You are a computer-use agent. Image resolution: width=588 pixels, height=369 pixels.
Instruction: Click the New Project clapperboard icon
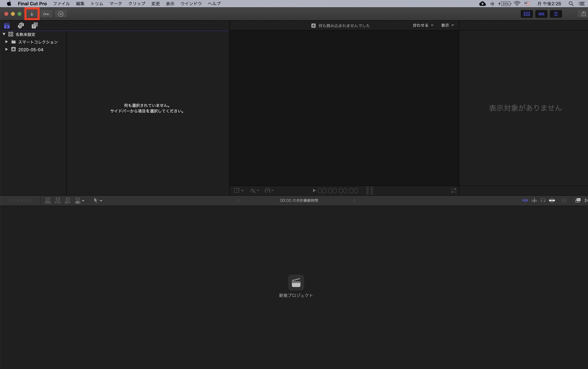pyautogui.click(x=296, y=283)
